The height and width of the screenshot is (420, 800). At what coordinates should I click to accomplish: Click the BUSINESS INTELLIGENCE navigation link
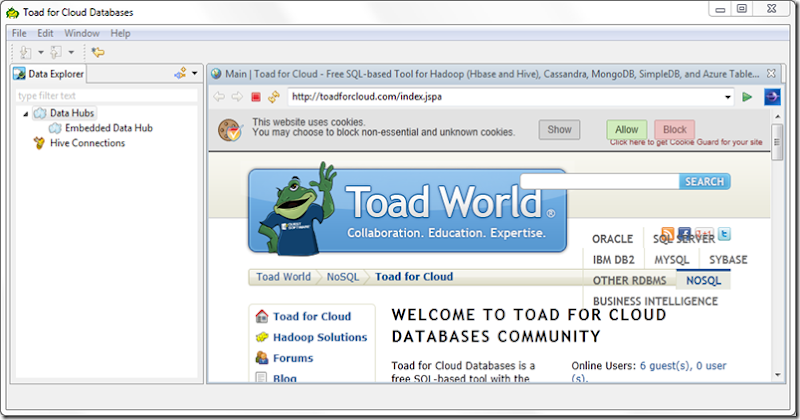point(655,301)
